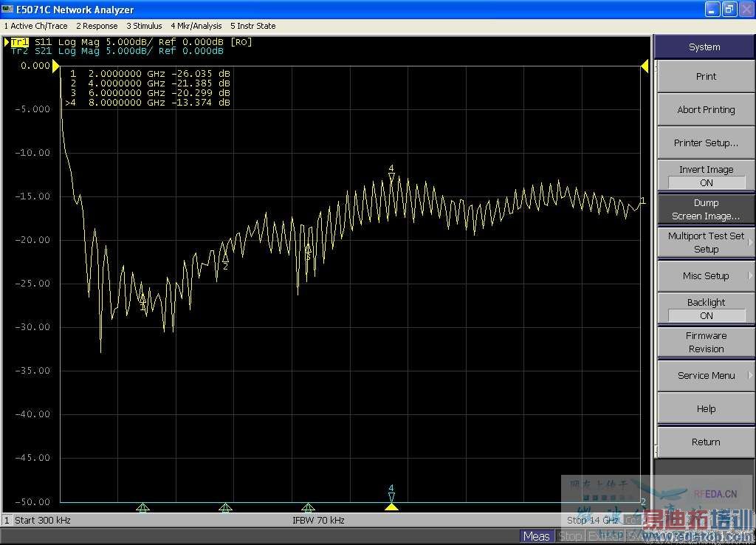Click the 2 GHz marker indicator on bottom axis
Image resolution: width=756 pixels, height=545 pixels.
click(143, 507)
